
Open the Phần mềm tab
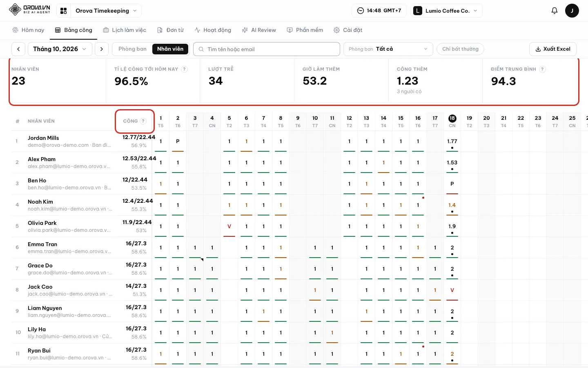coord(305,30)
